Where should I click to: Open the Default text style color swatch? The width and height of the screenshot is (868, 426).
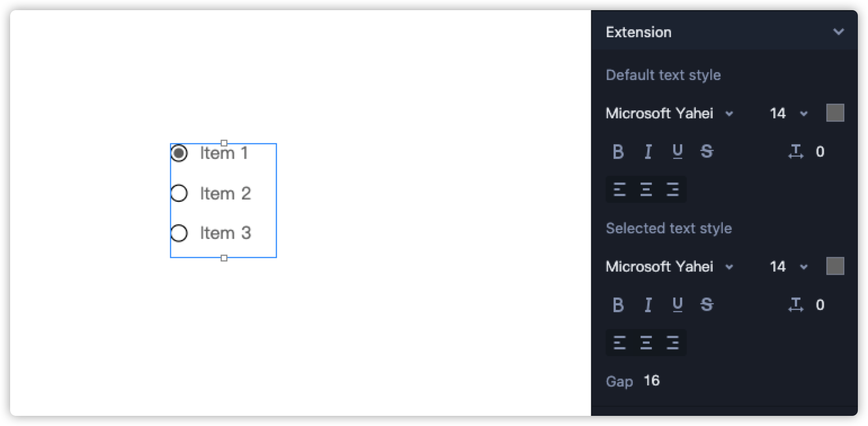(x=835, y=113)
